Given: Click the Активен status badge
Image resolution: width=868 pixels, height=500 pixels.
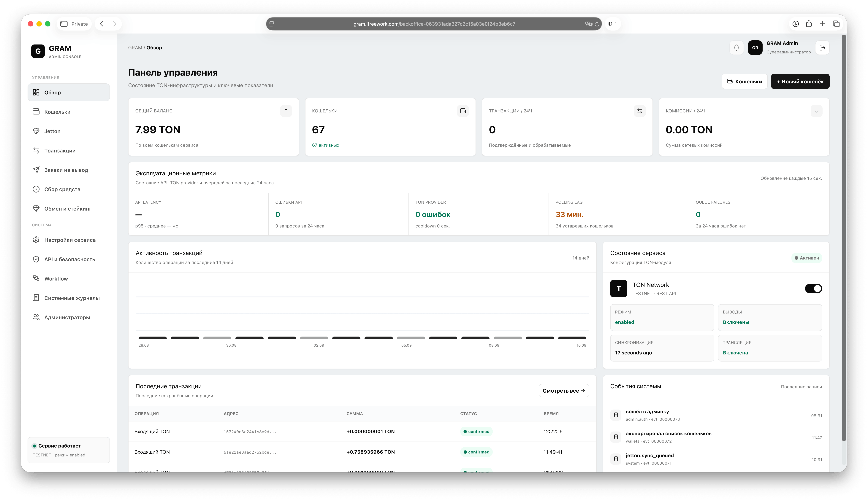Looking at the screenshot, I should 807,258.
